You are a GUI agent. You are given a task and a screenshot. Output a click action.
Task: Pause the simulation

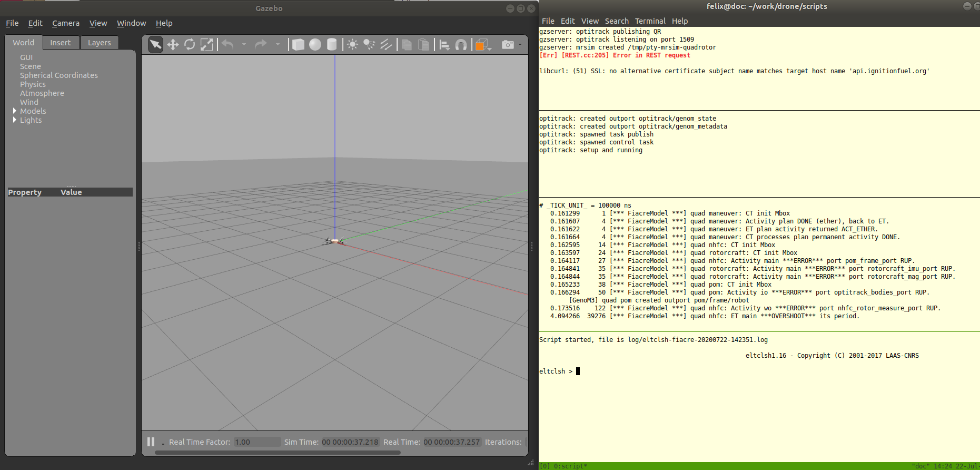pos(151,442)
